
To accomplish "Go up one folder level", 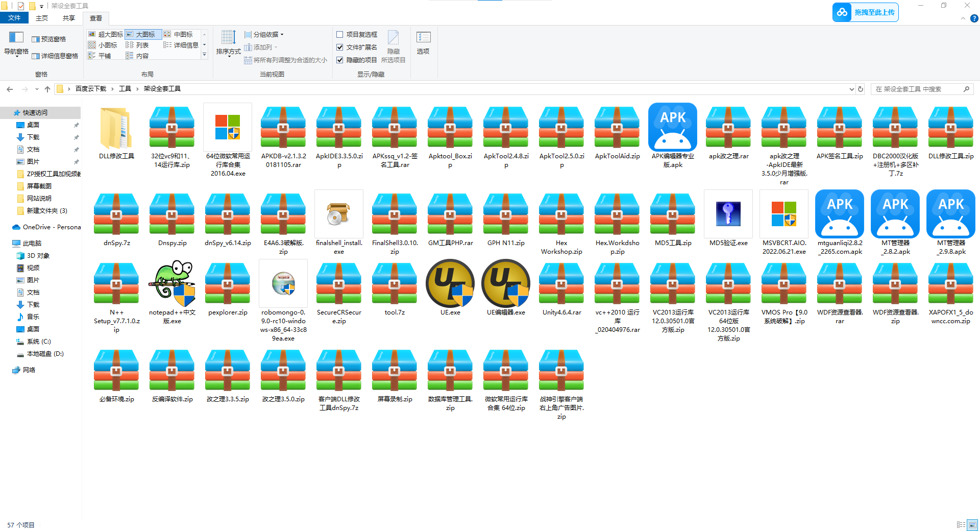I will (47, 89).
